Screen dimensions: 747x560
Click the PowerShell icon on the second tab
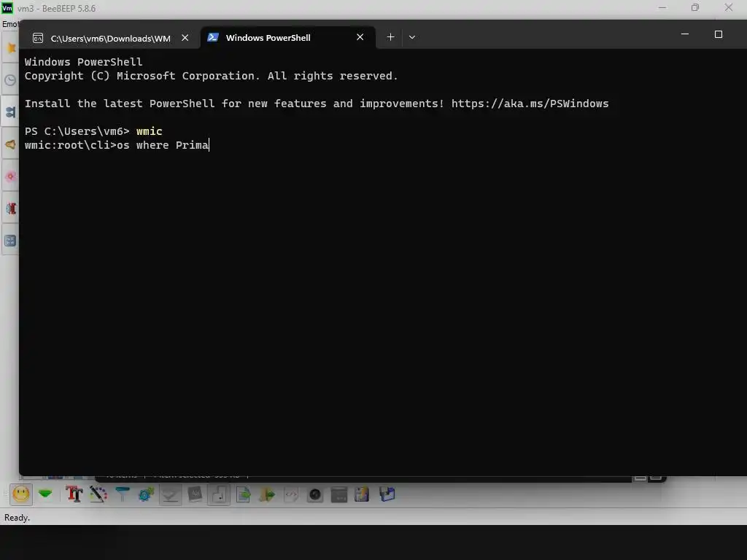[213, 37]
